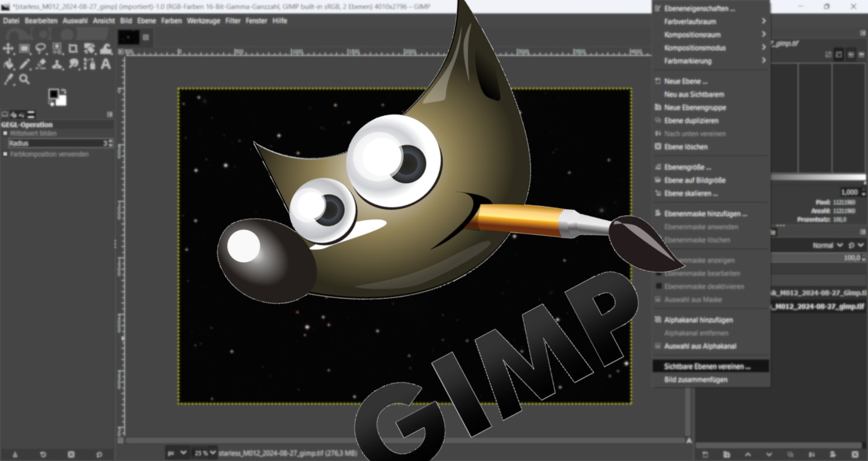This screenshot has height=461, width=868.
Task: Toggle the Mittelwert bilden checkbox
Action: coord(5,133)
